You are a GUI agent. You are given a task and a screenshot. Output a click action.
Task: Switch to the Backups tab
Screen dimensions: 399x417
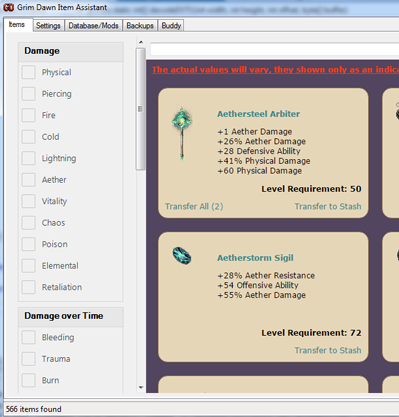(140, 26)
